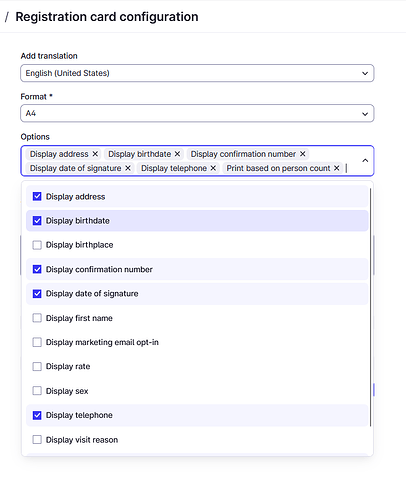The image size is (406, 500).
Task: Click the Display birthplace option label
Action: click(x=79, y=245)
